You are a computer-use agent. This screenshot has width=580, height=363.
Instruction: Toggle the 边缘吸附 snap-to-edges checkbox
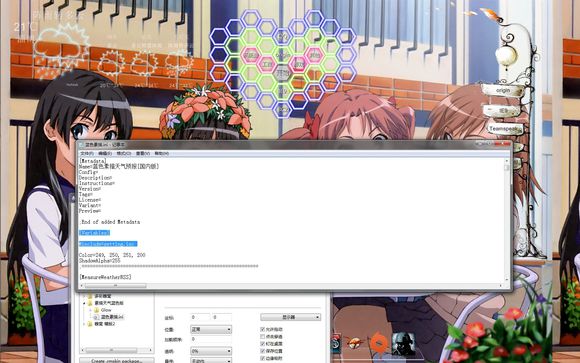[263, 358]
